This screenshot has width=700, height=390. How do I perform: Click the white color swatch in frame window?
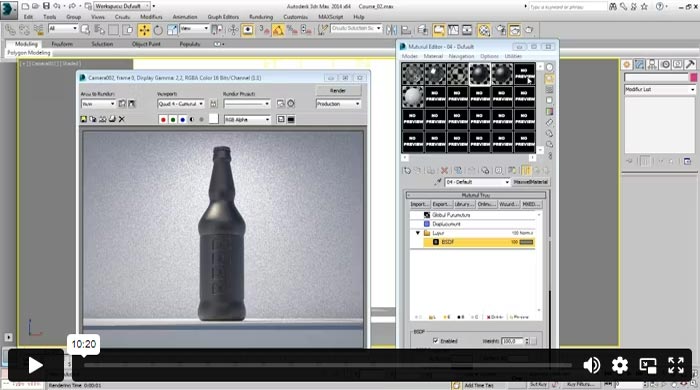tap(213, 119)
